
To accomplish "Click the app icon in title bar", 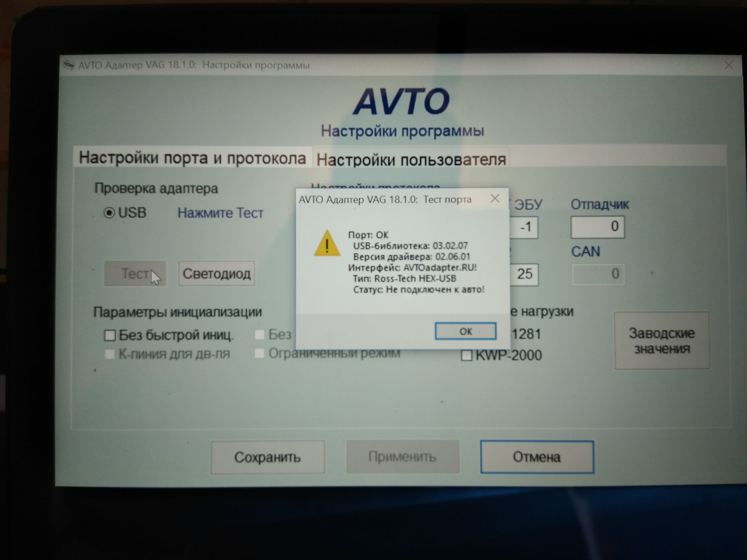I will point(69,65).
